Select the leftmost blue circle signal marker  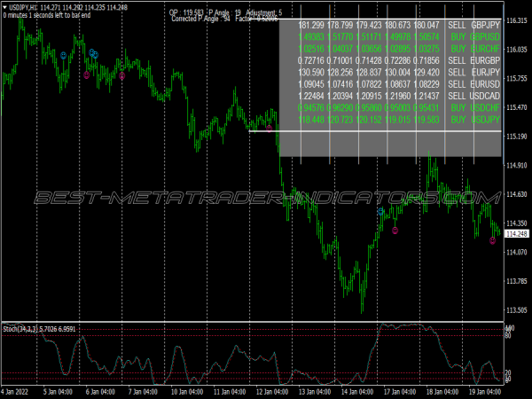click(x=63, y=55)
